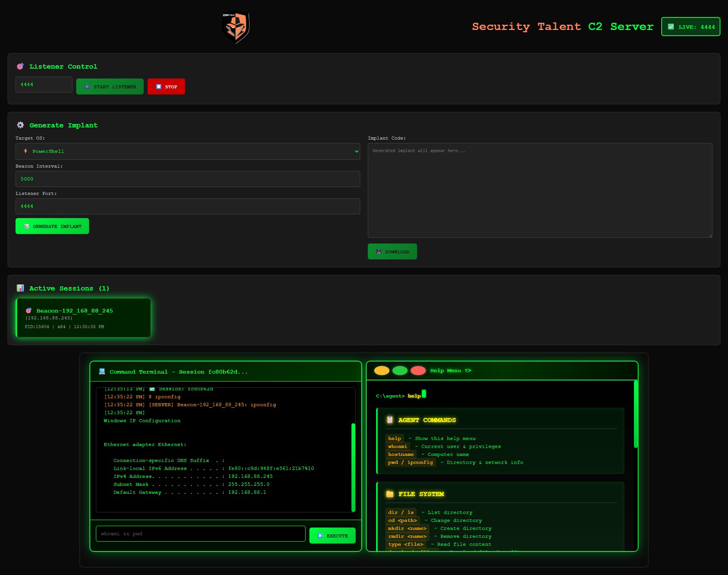
Task: Click the DOWNLOAD implant button
Action: [x=392, y=251]
